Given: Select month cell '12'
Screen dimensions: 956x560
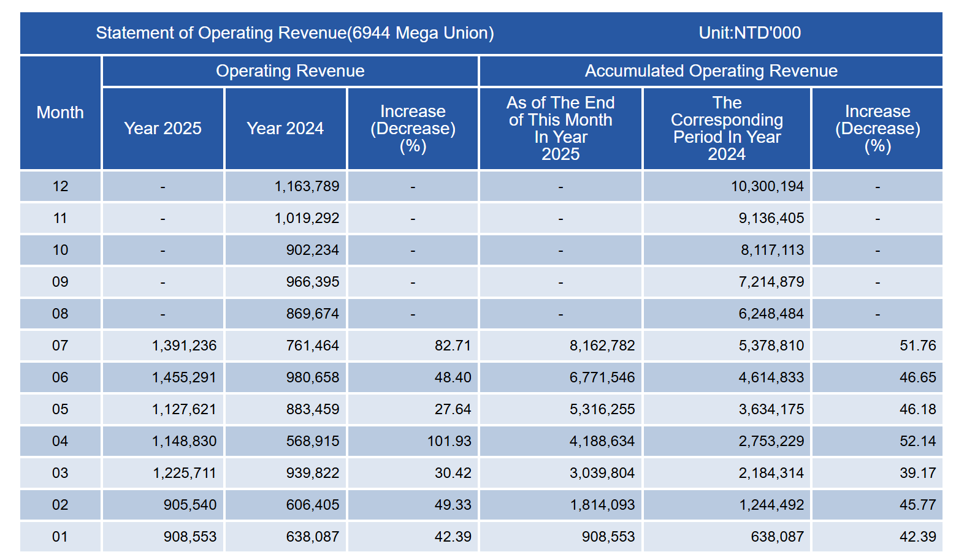Looking at the screenshot, I should pyautogui.click(x=60, y=186).
